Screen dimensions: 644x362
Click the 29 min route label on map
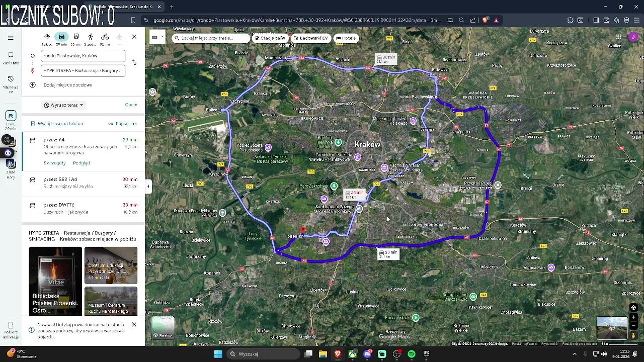click(388, 254)
